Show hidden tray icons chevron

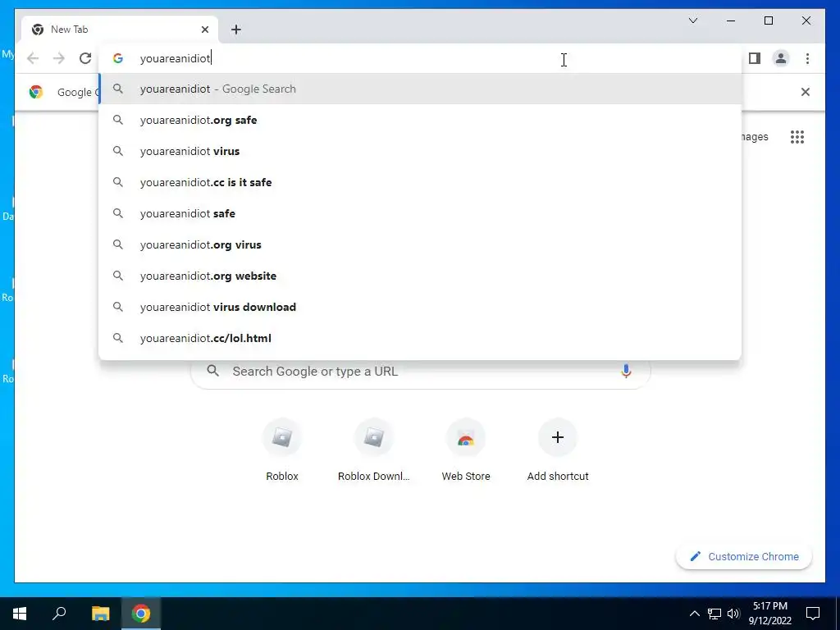coord(694,614)
